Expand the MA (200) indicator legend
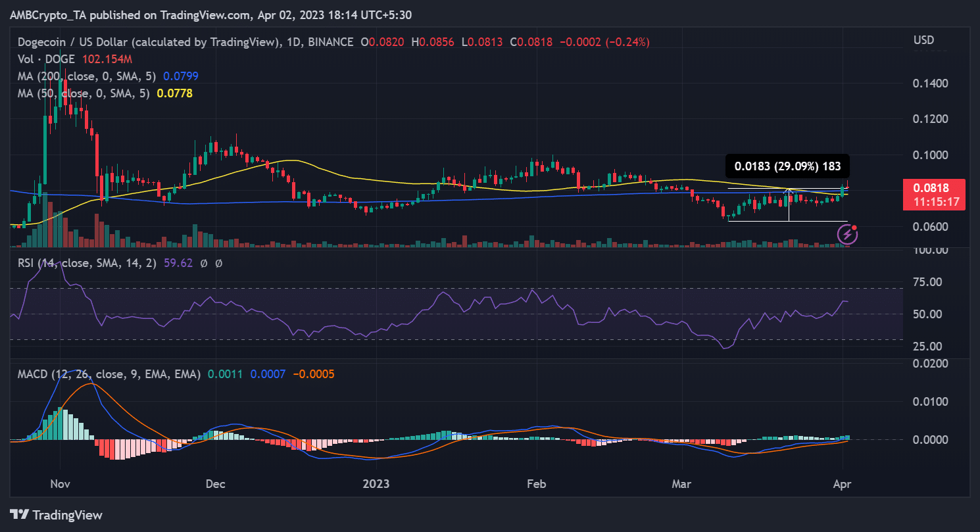The image size is (980, 532). 86,76
